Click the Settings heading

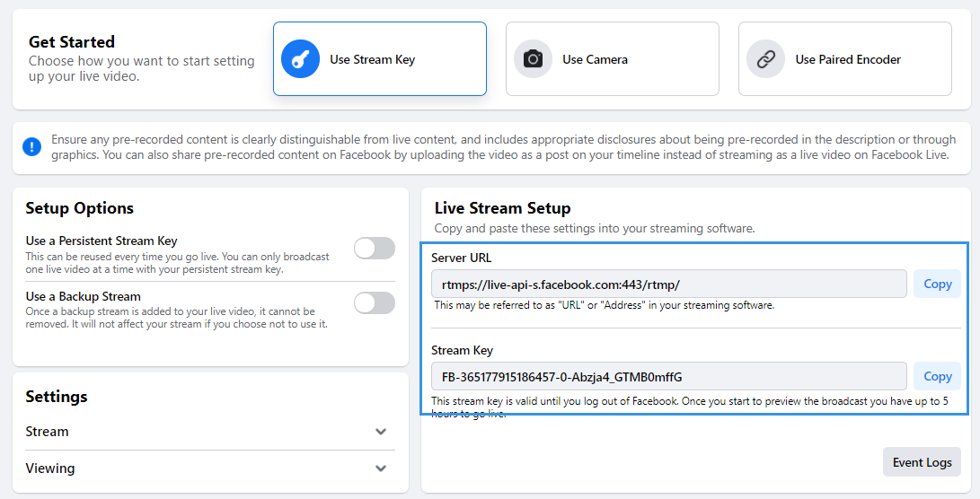(57, 397)
